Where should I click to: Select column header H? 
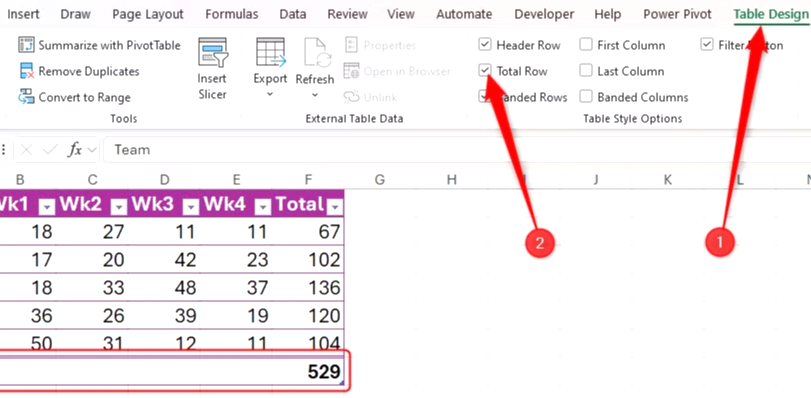click(452, 180)
